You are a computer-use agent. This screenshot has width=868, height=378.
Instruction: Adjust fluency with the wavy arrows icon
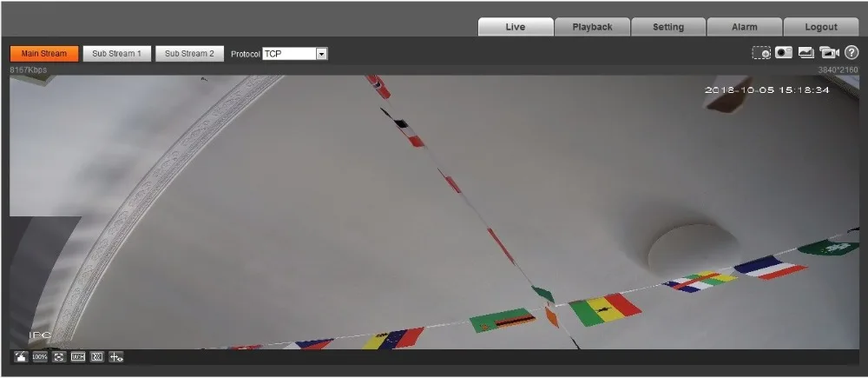(x=97, y=357)
